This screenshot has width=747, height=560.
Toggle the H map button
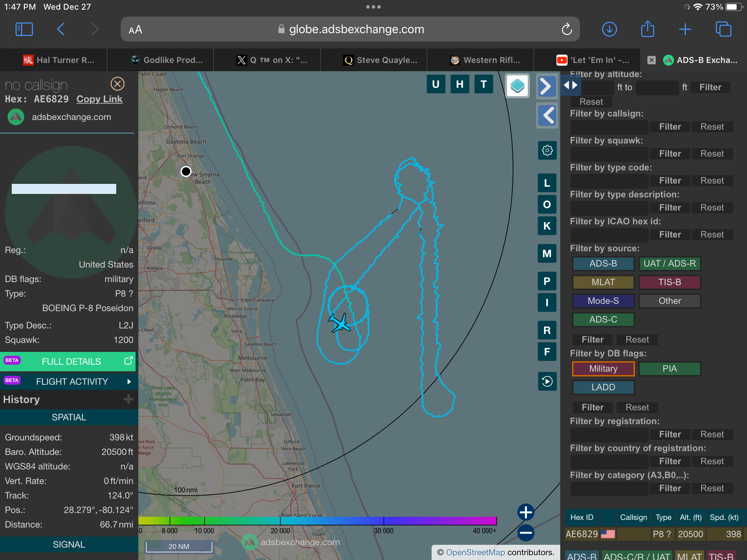coord(460,84)
